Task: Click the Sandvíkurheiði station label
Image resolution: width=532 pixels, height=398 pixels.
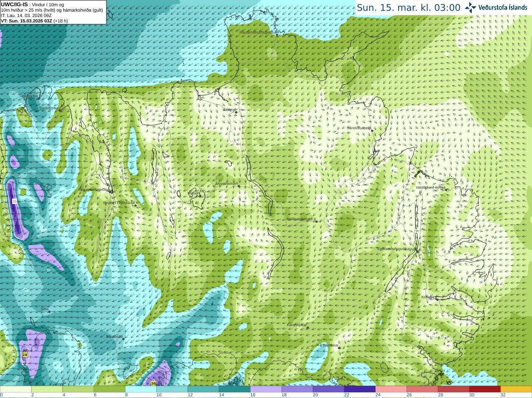Action: (359, 128)
